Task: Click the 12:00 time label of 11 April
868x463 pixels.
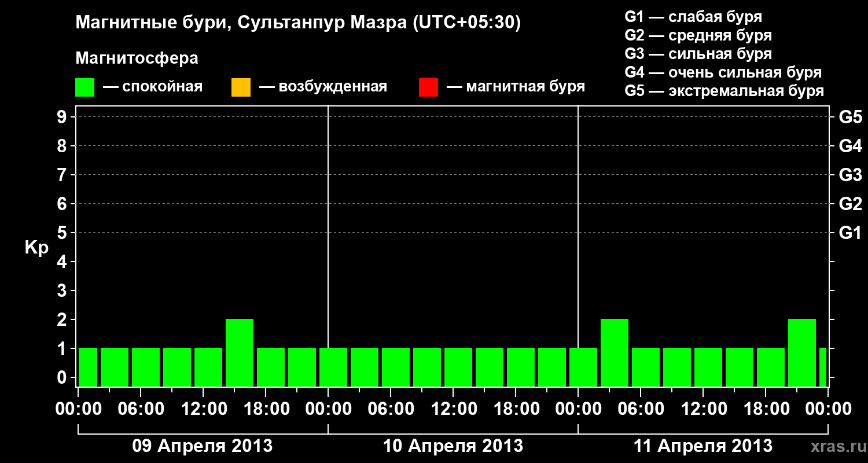Action: coord(703,410)
